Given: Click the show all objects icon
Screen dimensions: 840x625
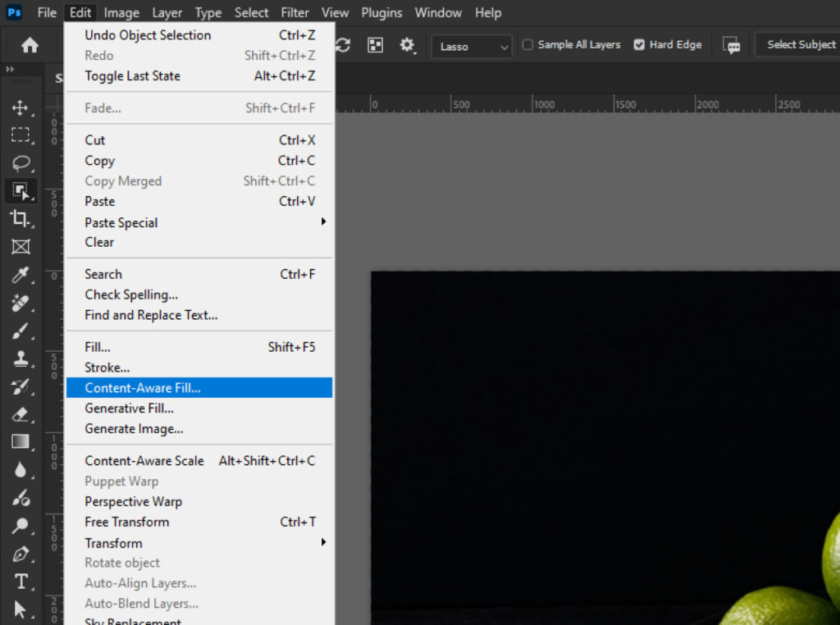Looking at the screenshot, I should [x=376, y=45].
